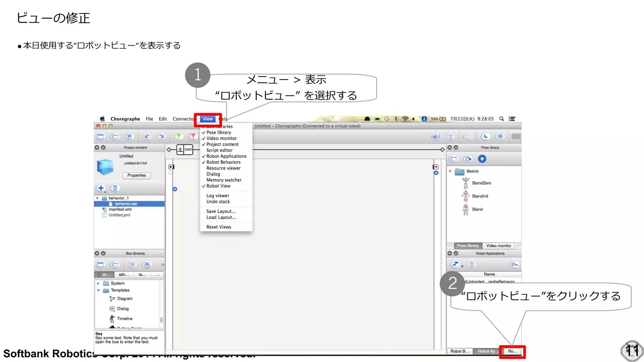
Task: Click the trash icon in Project content
Action: 115,188
